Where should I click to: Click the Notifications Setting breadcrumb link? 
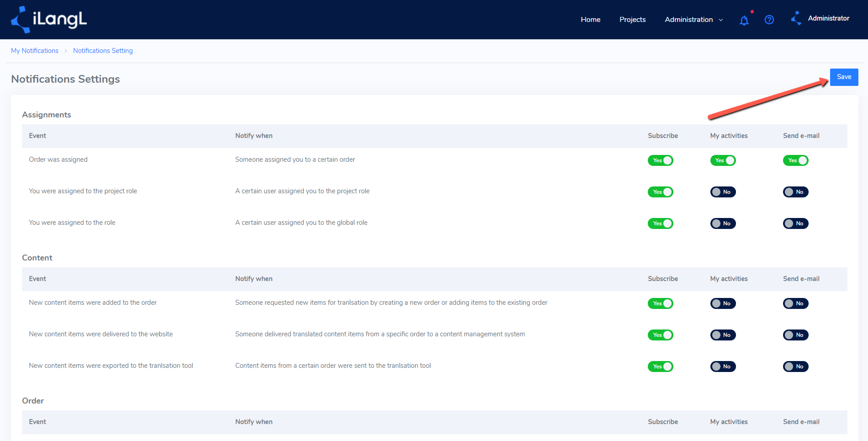tap(103, 51)
